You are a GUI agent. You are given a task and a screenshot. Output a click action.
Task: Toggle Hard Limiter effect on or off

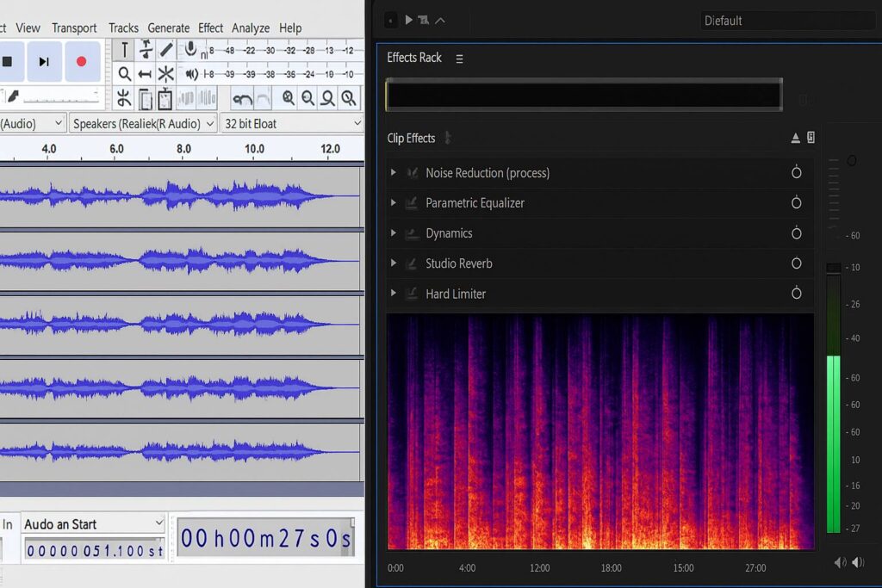tap(796, 294)
